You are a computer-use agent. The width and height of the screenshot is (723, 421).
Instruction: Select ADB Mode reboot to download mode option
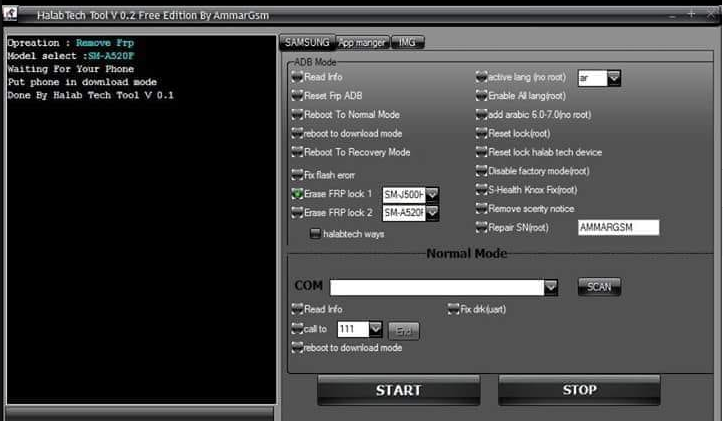[x=347, y=134]
